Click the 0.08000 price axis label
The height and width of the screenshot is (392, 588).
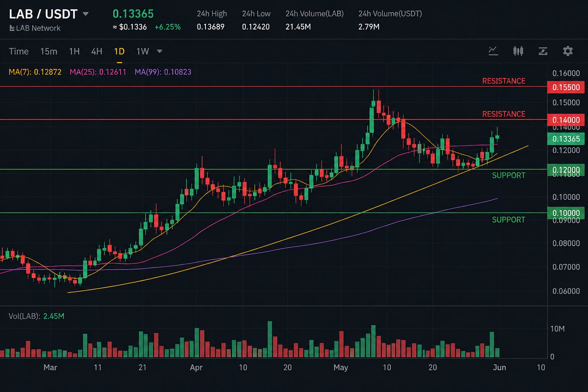click(x=566, y=243)
